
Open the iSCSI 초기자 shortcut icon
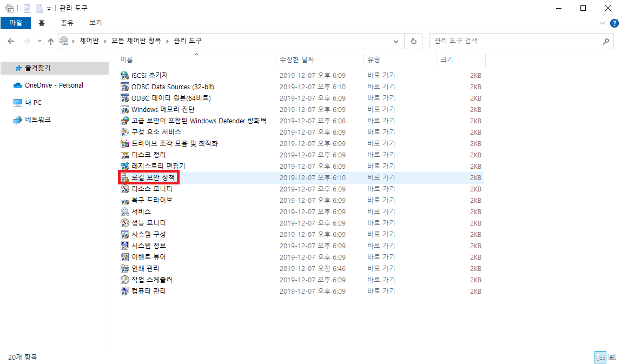125,75
